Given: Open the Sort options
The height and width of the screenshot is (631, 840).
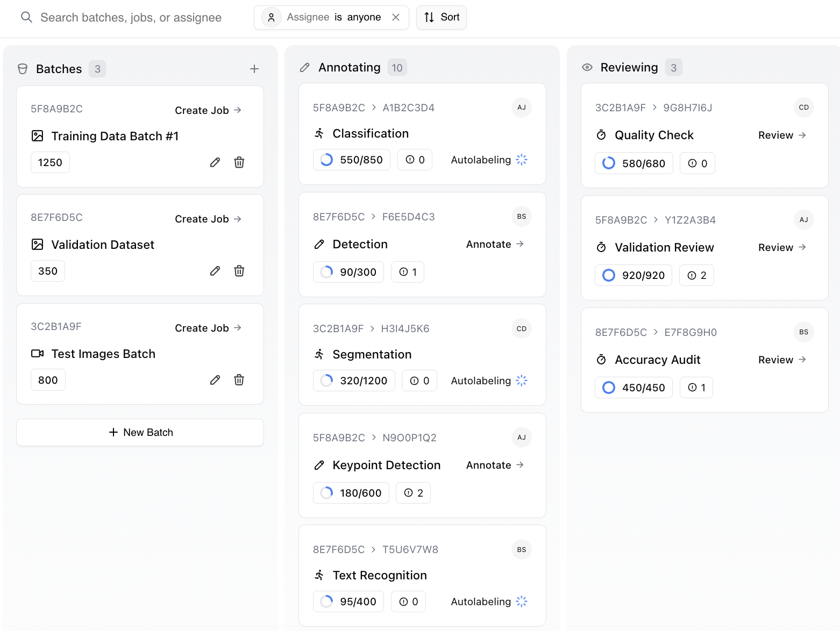Looking at the screenshot, I should [441, 17].
